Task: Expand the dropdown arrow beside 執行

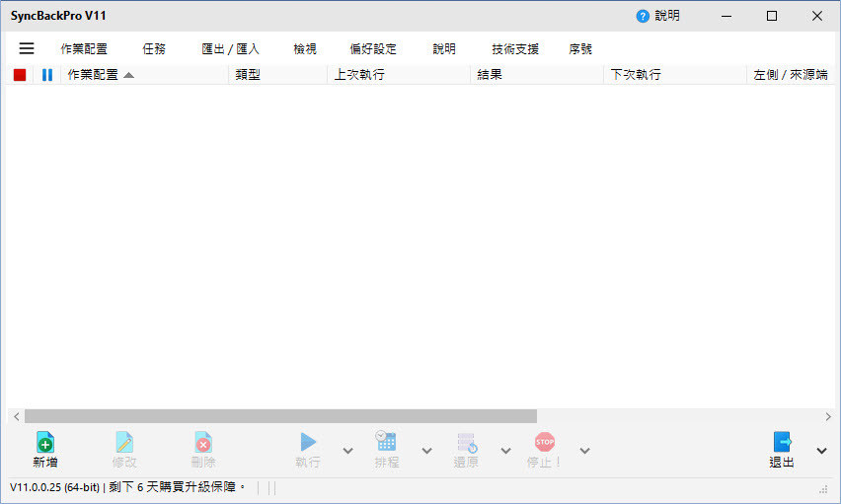Action: pyautogui.click(x=347, y=451)
